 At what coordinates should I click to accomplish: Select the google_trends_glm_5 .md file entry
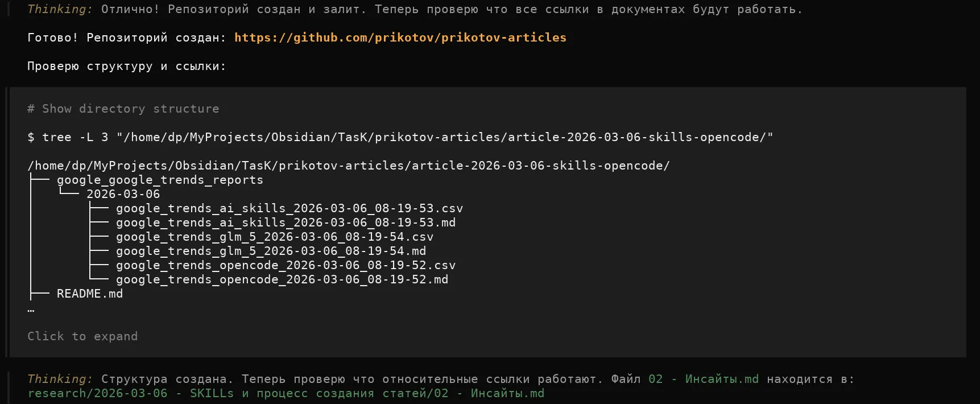tap(271, 251)
